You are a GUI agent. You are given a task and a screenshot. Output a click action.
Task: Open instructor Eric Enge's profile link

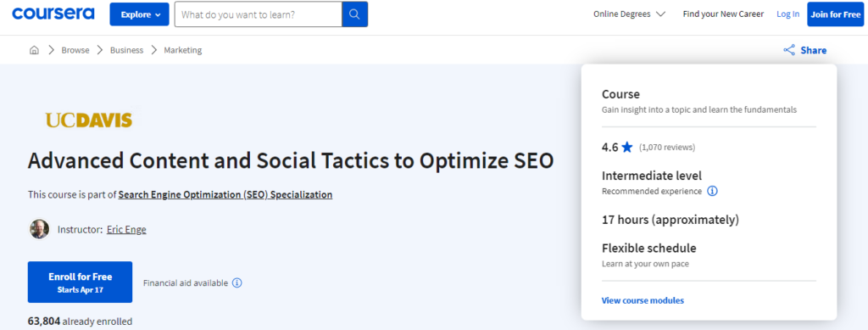pyautogui.click(x=126, y=229)
